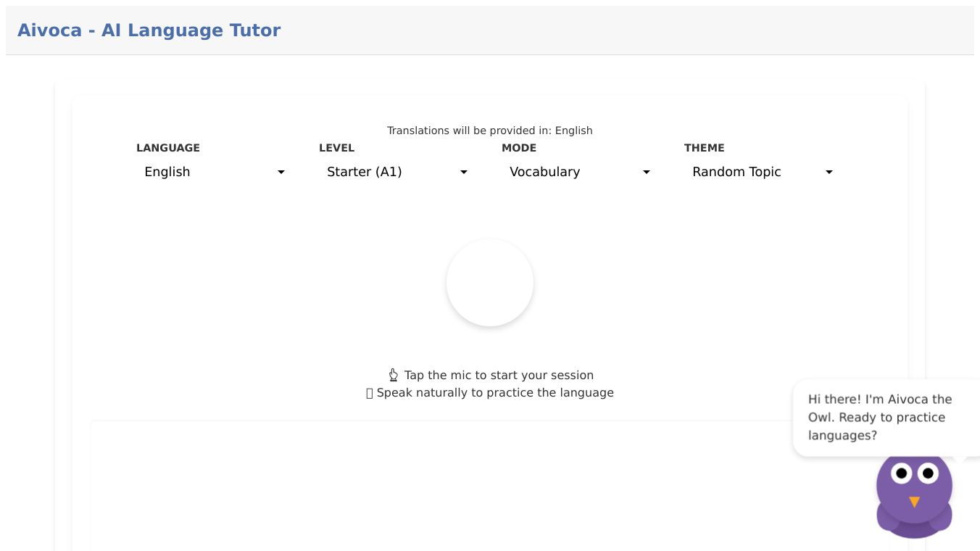The image size is (980, 551).
Task: Click the arrow on the Level selector
Action: 464,173
